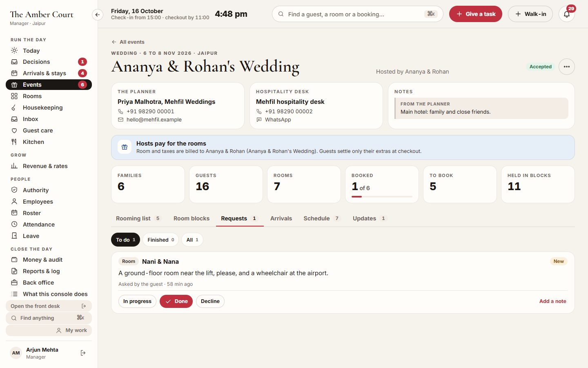Click the WhatsApp chat icon in the hospitality desk

pos(259,120)
